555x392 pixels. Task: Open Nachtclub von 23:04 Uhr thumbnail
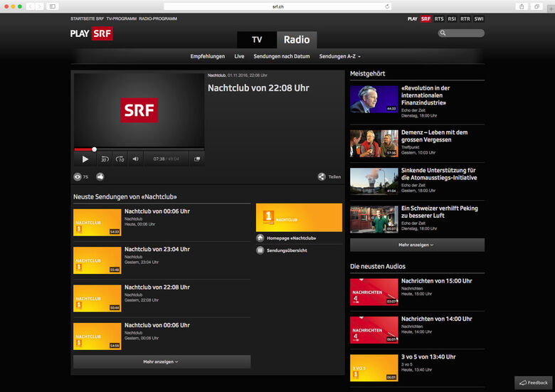click(x=97, y=260)
